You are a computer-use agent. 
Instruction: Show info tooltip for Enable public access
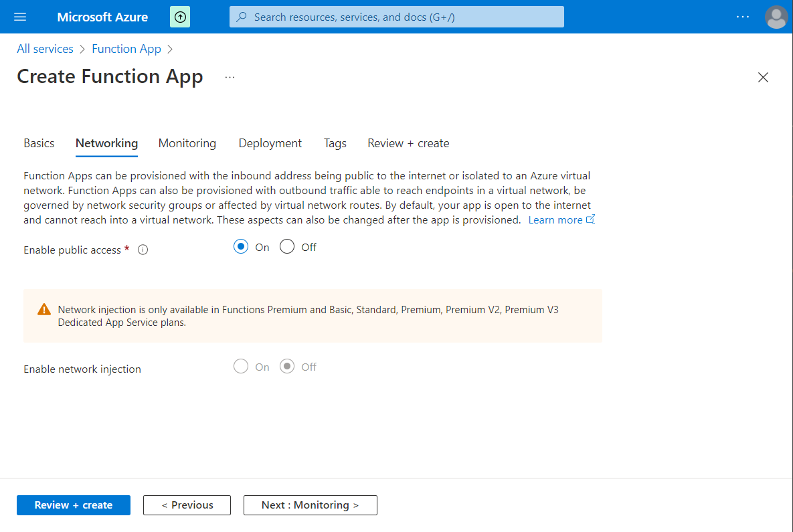tap(143, 250)
